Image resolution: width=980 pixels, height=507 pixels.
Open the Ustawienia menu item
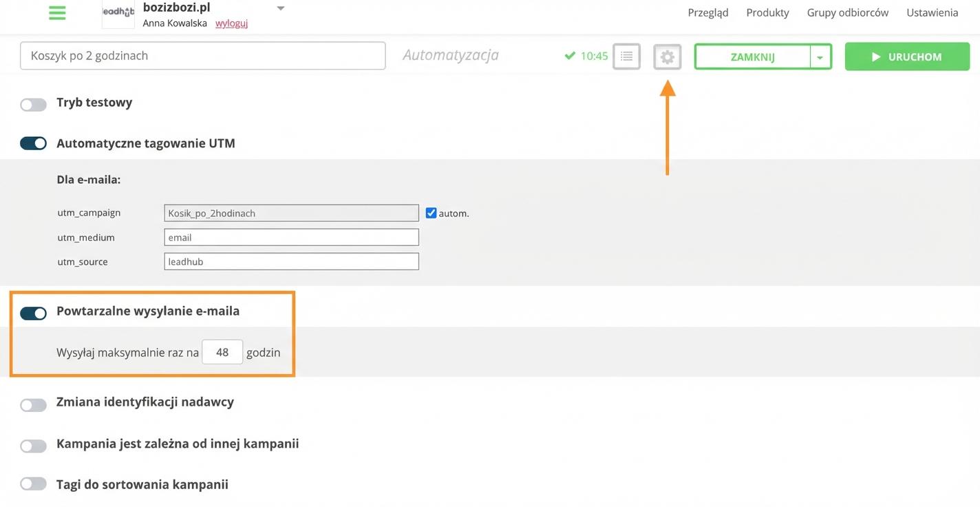(x=933, y=12)
